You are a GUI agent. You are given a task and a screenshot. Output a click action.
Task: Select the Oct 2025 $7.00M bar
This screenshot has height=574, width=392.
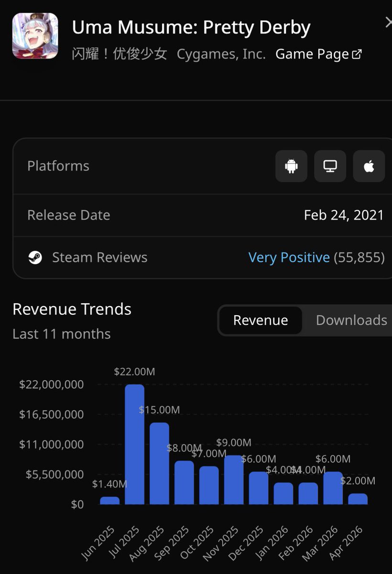point(209,485)
